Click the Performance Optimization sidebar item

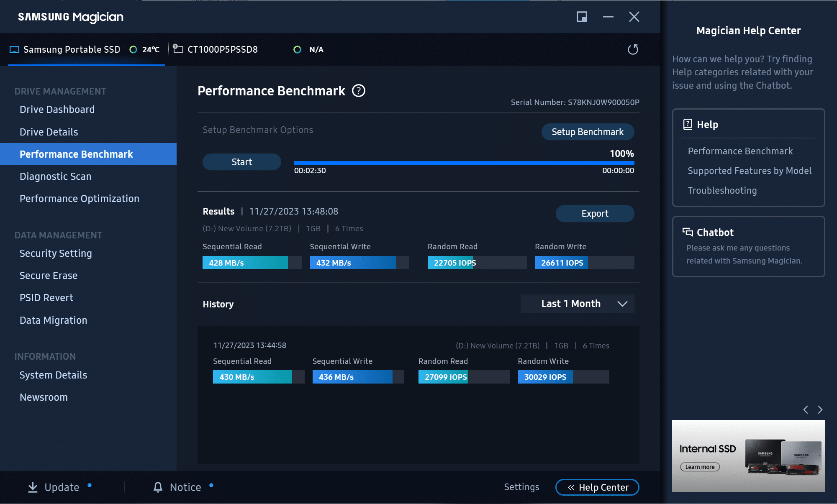[x=80, y=198]
